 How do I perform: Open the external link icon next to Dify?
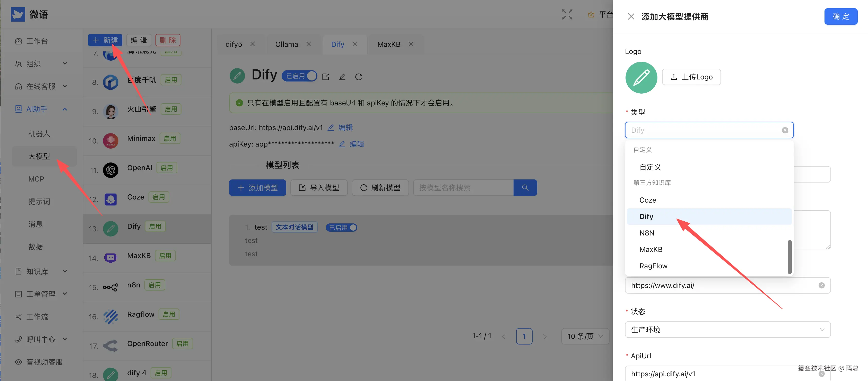click(x=325, y=77)
